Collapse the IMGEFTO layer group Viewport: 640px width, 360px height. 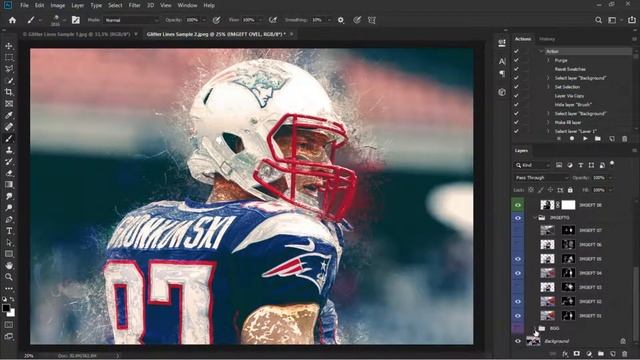click(535, 218)
